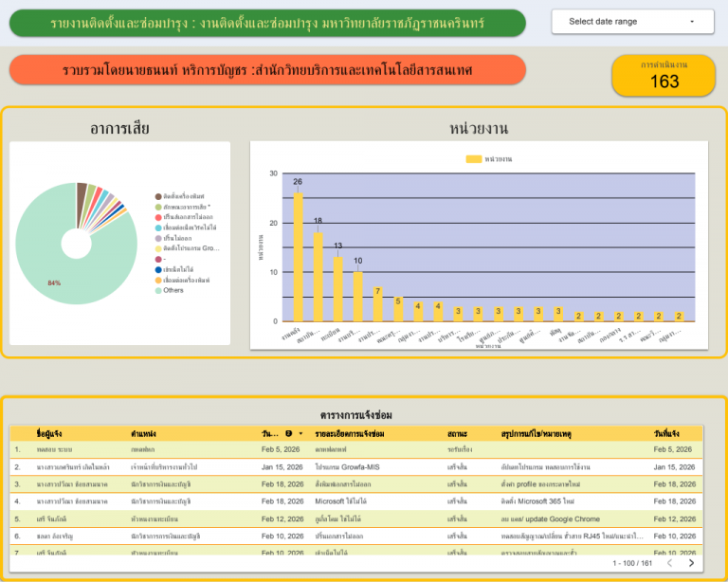Click the tallest bar labeled 26
The image size is (728, 582).
[x=298, y=257]
